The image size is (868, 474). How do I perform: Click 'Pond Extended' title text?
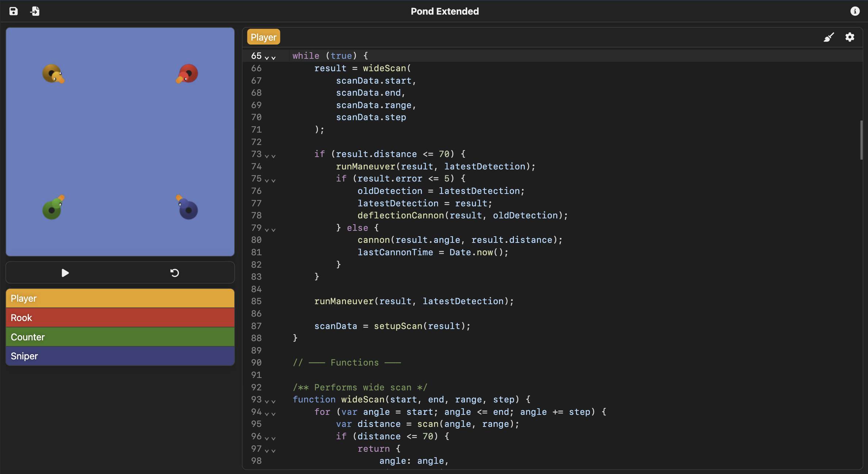[445, 11]
